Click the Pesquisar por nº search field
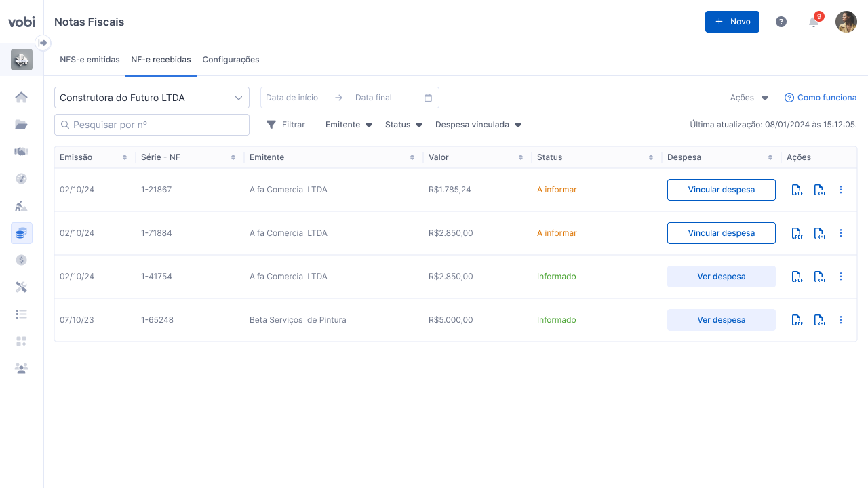The height and width of the screenshot is (488, 868). pos(152,125)
